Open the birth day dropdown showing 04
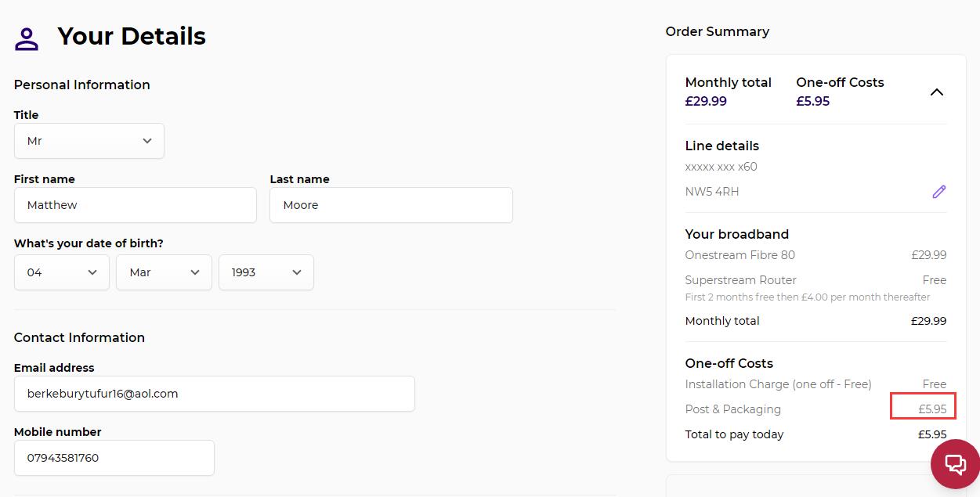 [x=62, y=272]
